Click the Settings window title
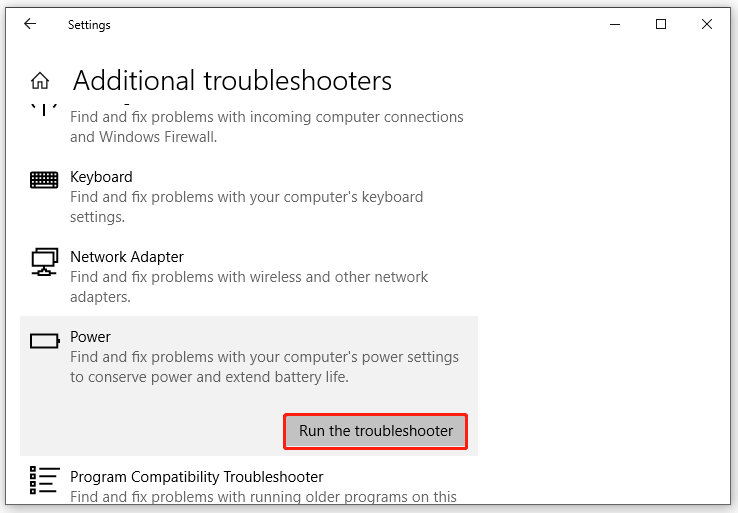This screenshot has height=513, width=738. click(88, 24)
